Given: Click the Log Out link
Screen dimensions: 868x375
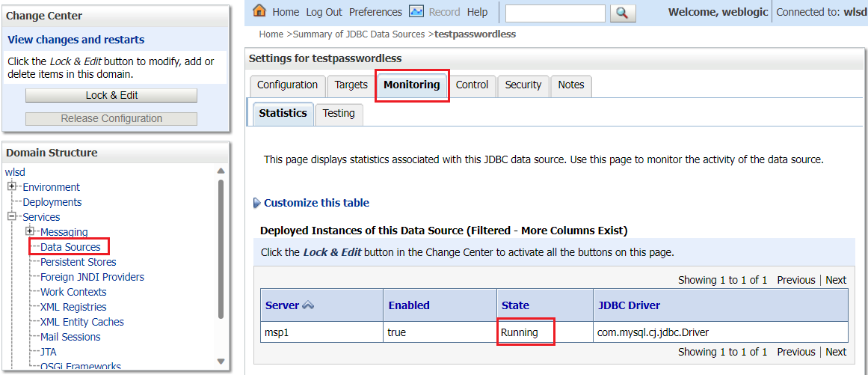Looking at the screenshot, I should coord(324,12).
